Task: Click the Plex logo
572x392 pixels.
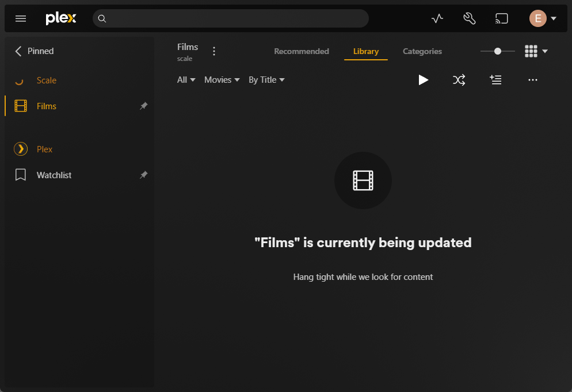Action: point(61,18)
